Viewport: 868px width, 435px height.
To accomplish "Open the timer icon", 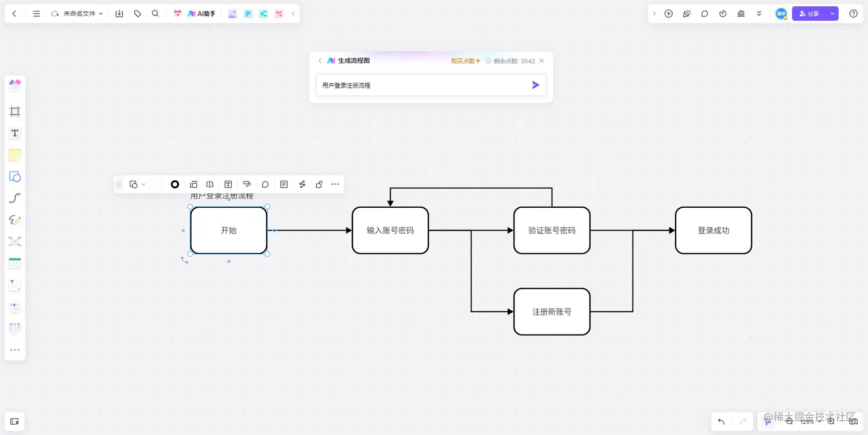I will [723, 14].
